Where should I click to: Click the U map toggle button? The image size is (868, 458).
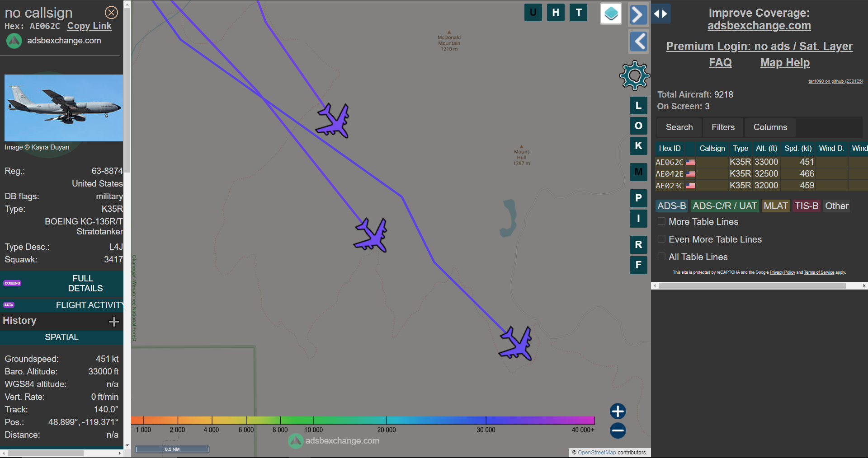tap(533, 12)
